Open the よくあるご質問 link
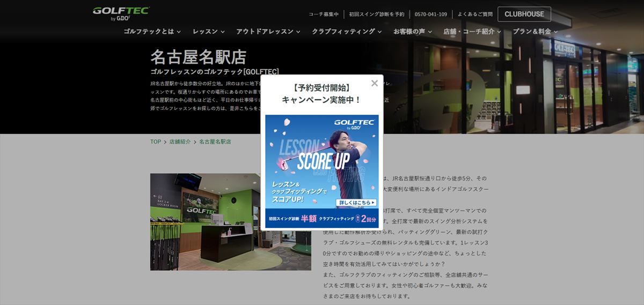The height and width of the screenshot is (305, 644). point(475,14)
